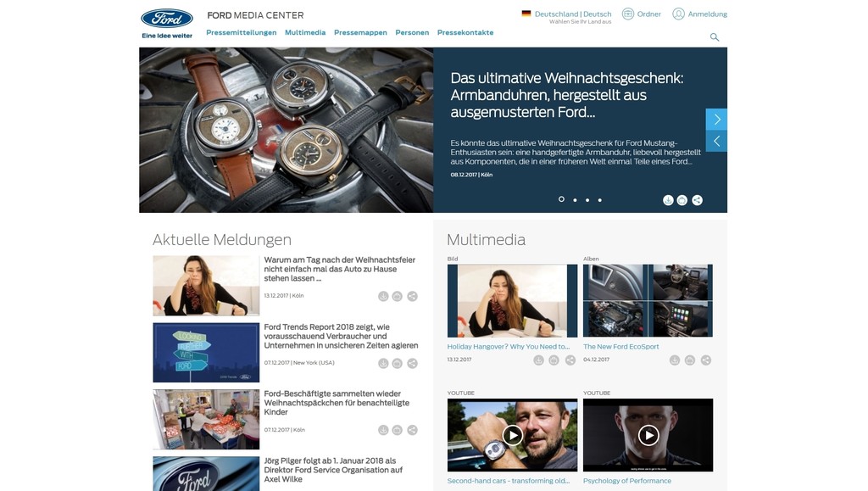Screen dimensions: 868x491
Task: Play the Second-hand cars YouTube video
Action: pyautogui.click(x=513, y=435)
